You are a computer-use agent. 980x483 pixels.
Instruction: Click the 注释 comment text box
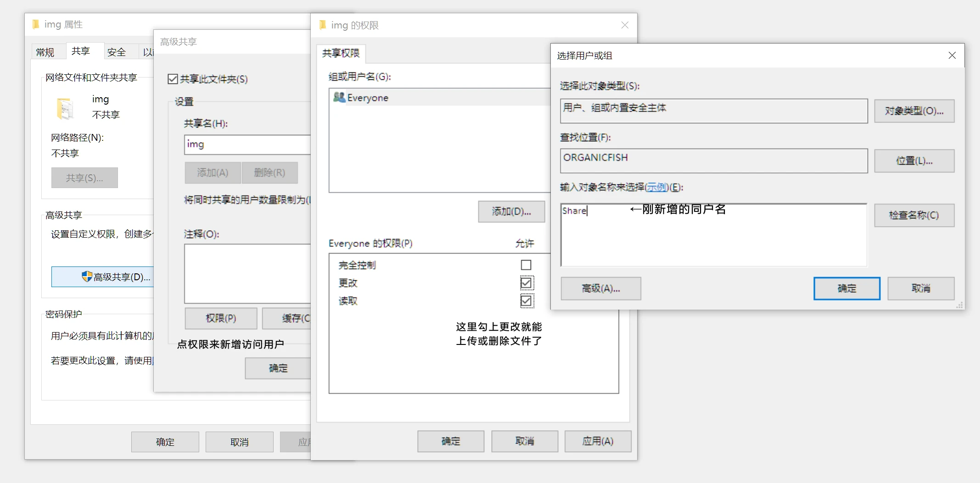(x=248, y=273)
